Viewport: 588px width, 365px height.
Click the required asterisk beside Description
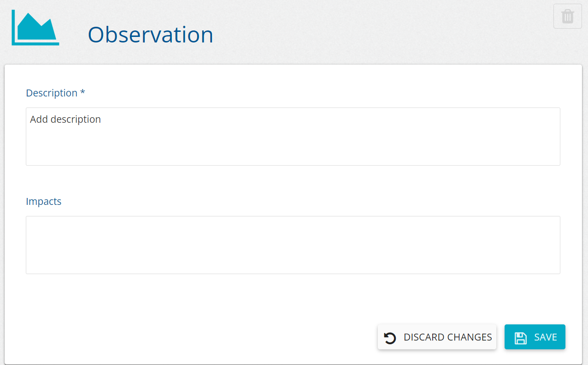[x=82, y=93]
